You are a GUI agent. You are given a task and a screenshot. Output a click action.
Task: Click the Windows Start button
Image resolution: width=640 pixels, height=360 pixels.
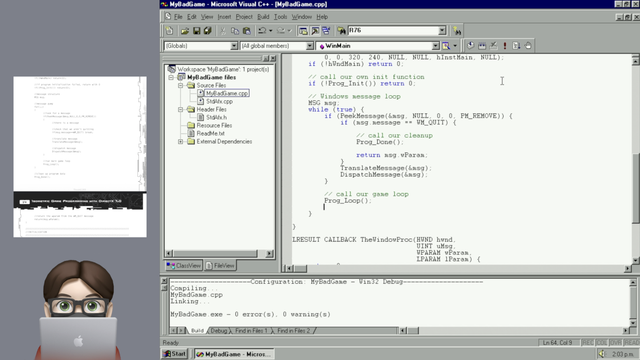(175, 354)
